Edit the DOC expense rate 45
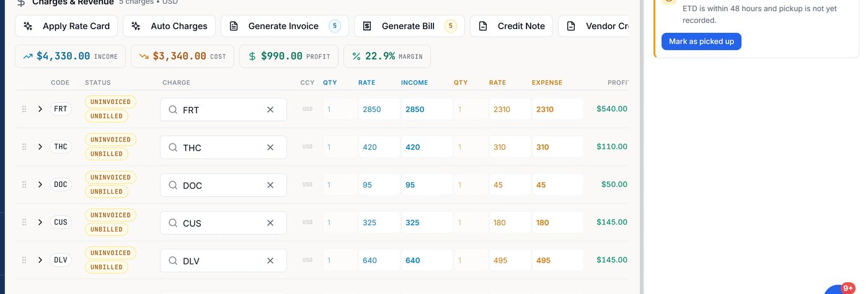This screenshot has height=294, width=868. tap(510, 184)
